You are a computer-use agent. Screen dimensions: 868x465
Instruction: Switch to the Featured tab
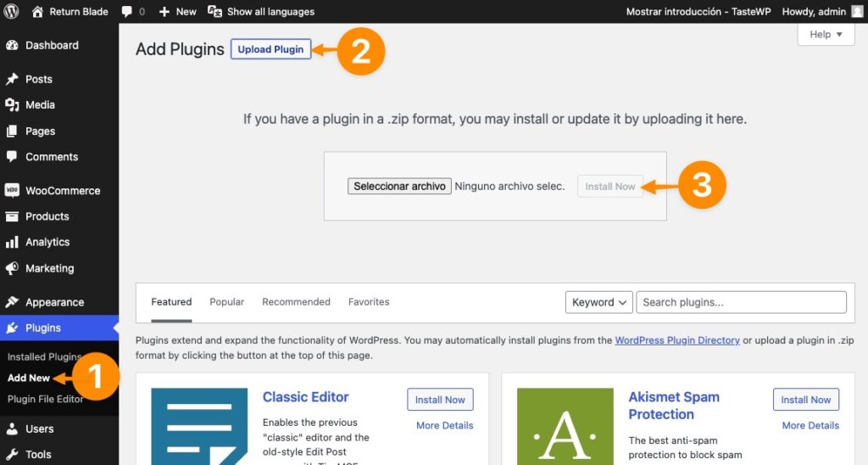click(171, 302)
